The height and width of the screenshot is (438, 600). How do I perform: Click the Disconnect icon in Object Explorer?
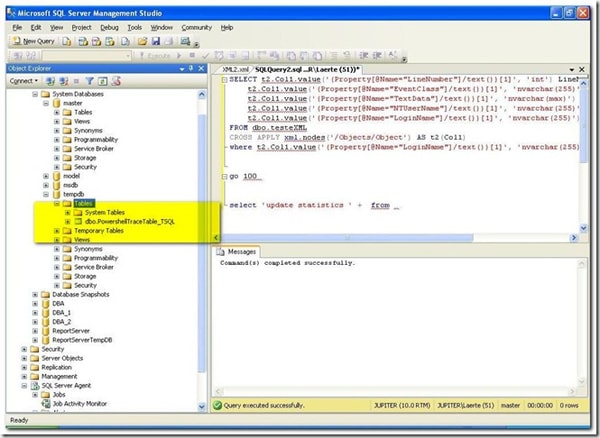[x=64, y=81]
